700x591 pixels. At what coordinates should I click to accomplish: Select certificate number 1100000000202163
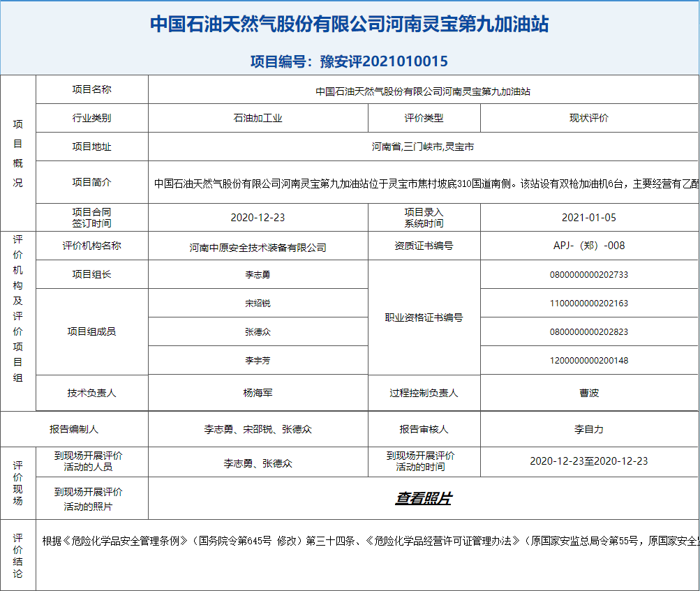[x=589, y=303]
